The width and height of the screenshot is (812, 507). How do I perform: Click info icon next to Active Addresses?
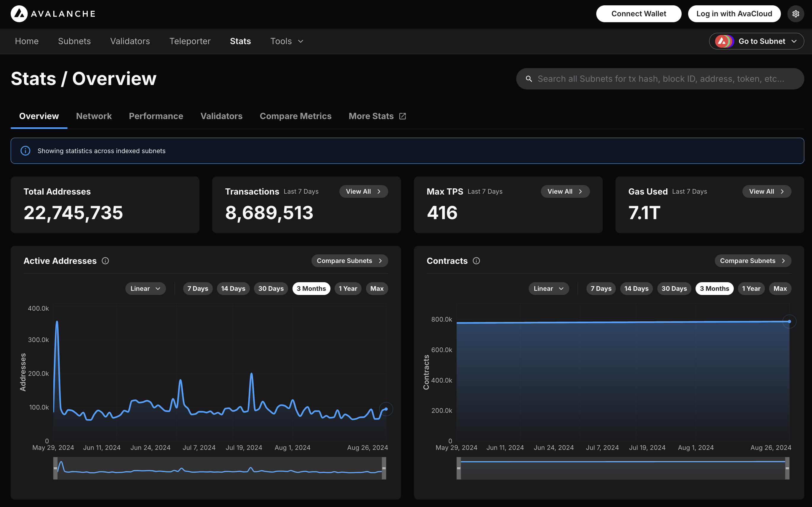tap(106, 261)
